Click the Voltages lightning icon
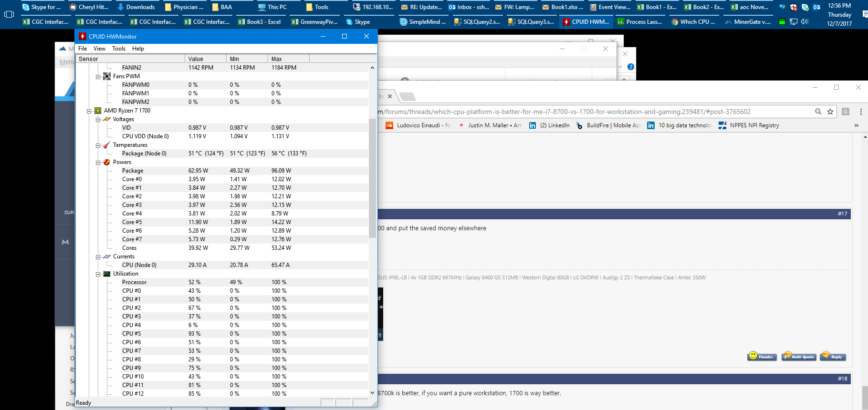Viewport: 868px width, 410px height. click(x=107, y=119)
